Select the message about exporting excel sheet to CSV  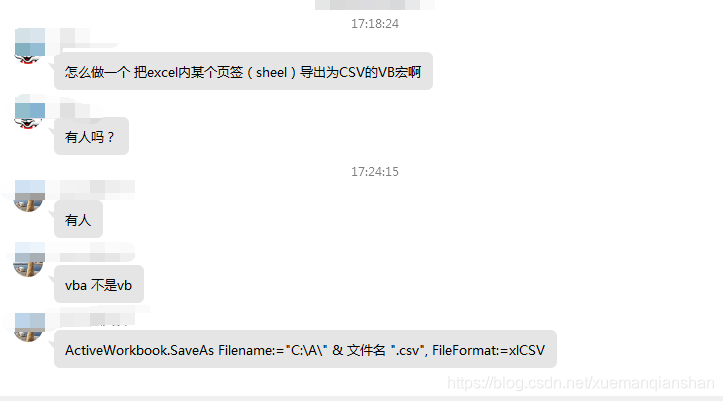(243, 71)
